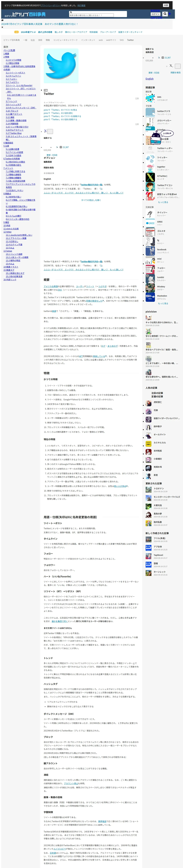Image resolution: width=183 pixels, height=868 pixels.
Task: Open 僕のヒーローアカデミア trending tag
Action: pos(76,32)
